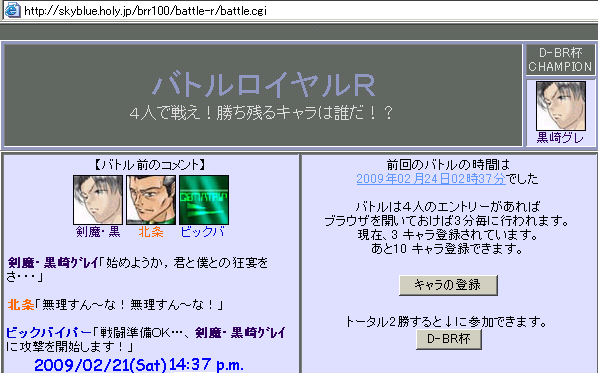Open the D-BR杯 champion portrait

pos(561,106)
